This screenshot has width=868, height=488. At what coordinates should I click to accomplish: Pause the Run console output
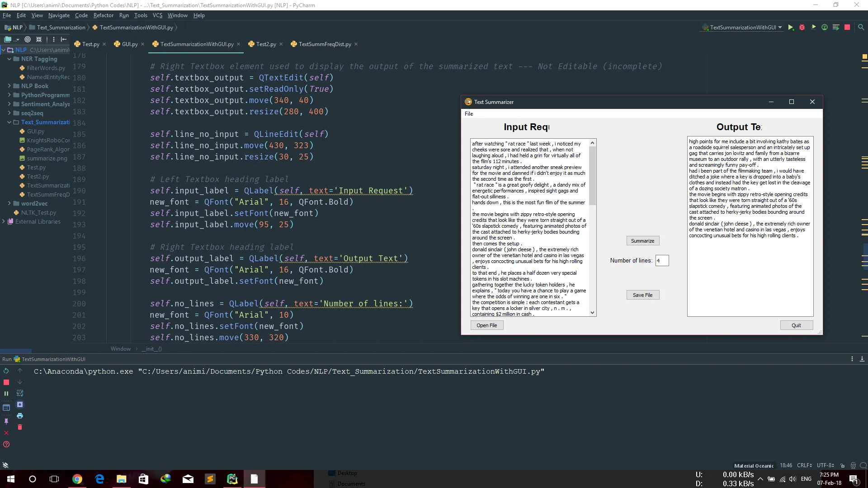6,394
